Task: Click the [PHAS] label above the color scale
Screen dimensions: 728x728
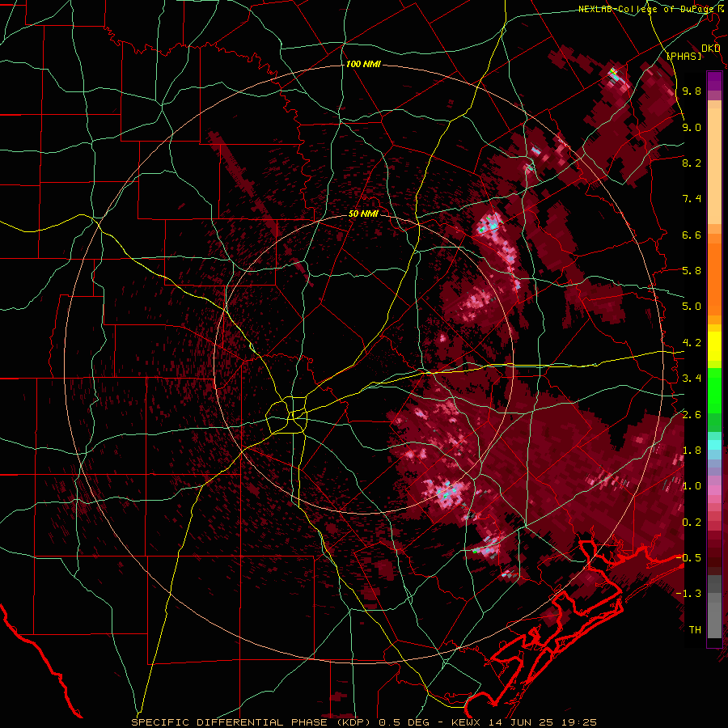Action: [x=684, y=56]
